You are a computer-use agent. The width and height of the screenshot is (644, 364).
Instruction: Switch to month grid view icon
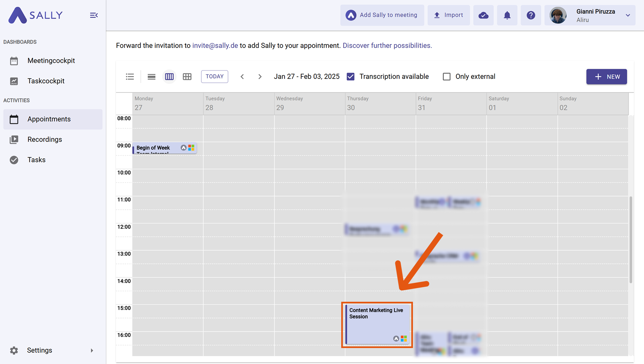click(x=187, y=77)
